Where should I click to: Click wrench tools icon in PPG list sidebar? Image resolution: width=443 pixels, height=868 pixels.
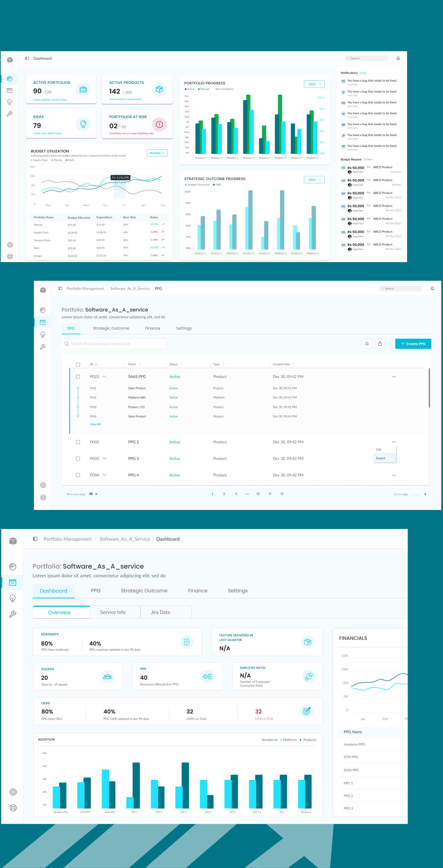(43, 347)
